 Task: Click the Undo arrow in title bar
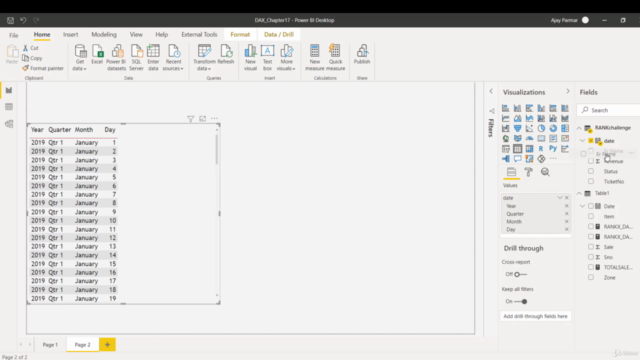coord(23,20)
